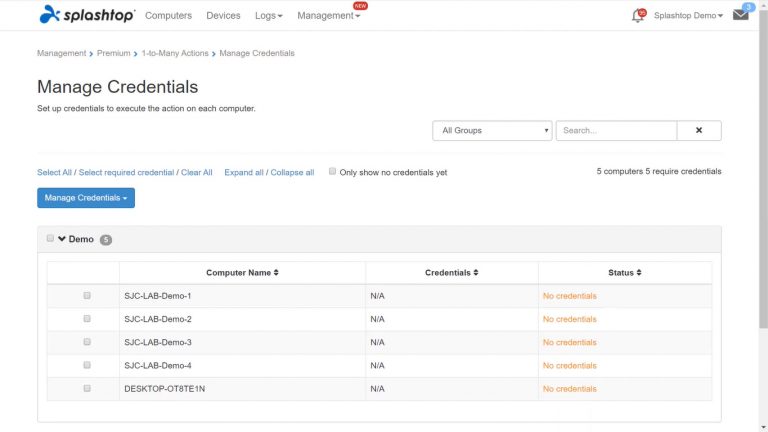Click the SJC-LAB-Demo-1 computer name
Viewport: 768px width, 432px height.
click(x=158, y=296)
